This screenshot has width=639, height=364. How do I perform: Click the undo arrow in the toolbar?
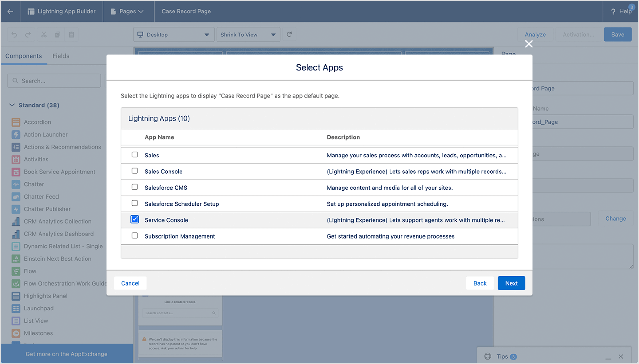click(x=14, y=34)
